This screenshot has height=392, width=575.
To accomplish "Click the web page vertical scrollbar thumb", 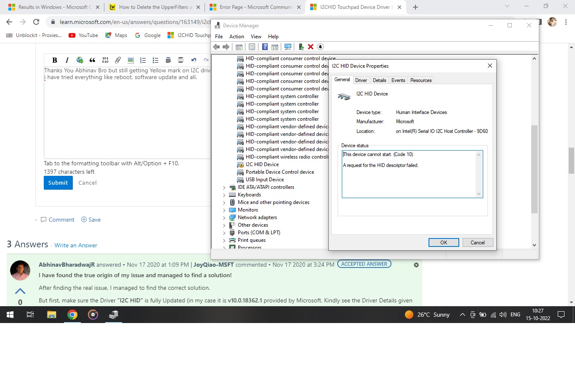I will pos(571,161).
